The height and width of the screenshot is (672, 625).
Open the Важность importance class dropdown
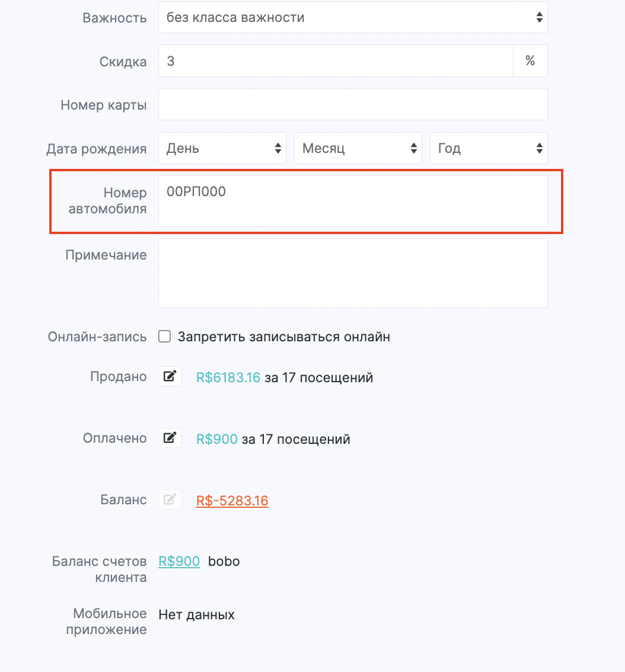tap(352, 17)
